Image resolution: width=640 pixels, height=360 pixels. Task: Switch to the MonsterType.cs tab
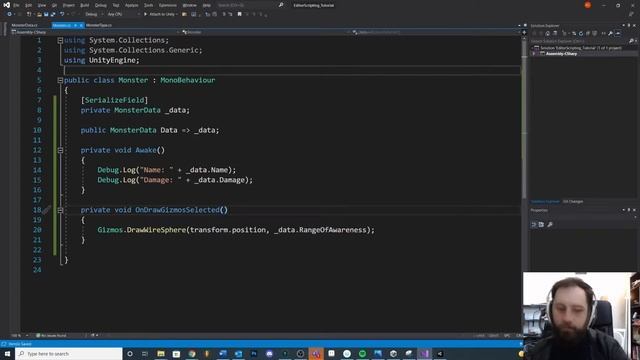tap(99, 25)
